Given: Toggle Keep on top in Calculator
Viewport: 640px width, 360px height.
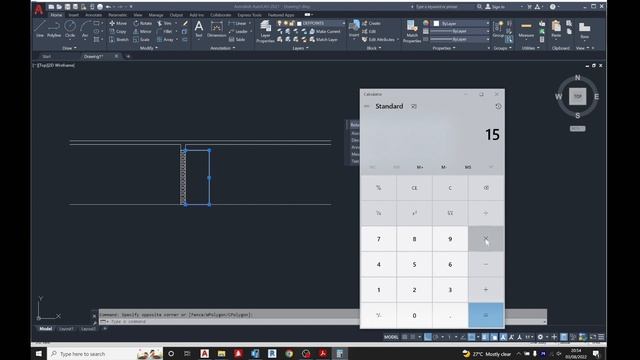Looking at the screenshot, I should (x=414, y=106).
